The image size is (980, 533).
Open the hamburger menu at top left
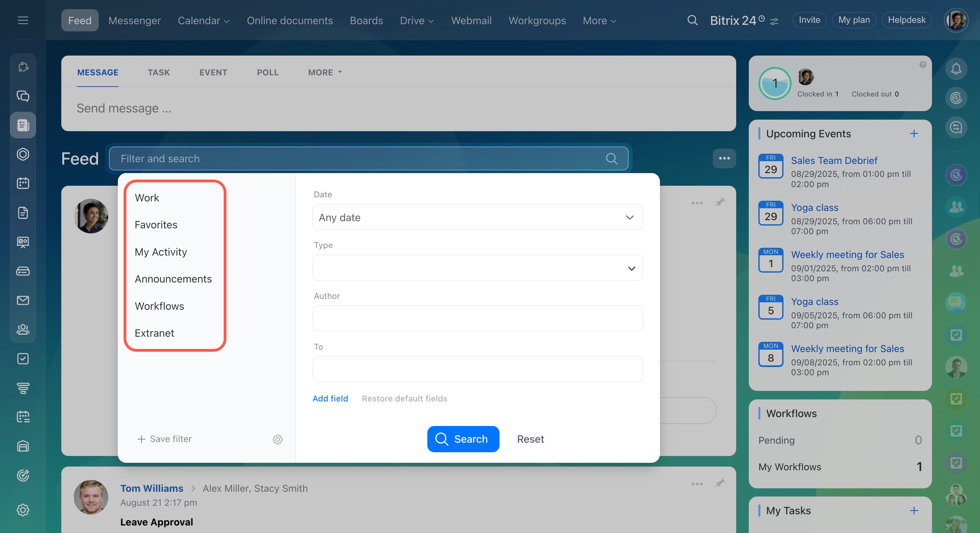(x=23, y=20)
